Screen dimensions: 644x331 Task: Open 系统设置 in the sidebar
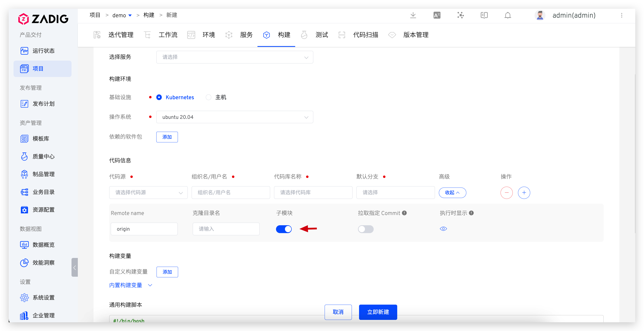point(44,297)
